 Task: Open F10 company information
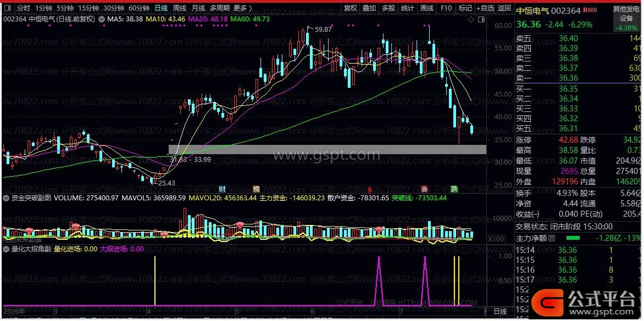(446, 8)
